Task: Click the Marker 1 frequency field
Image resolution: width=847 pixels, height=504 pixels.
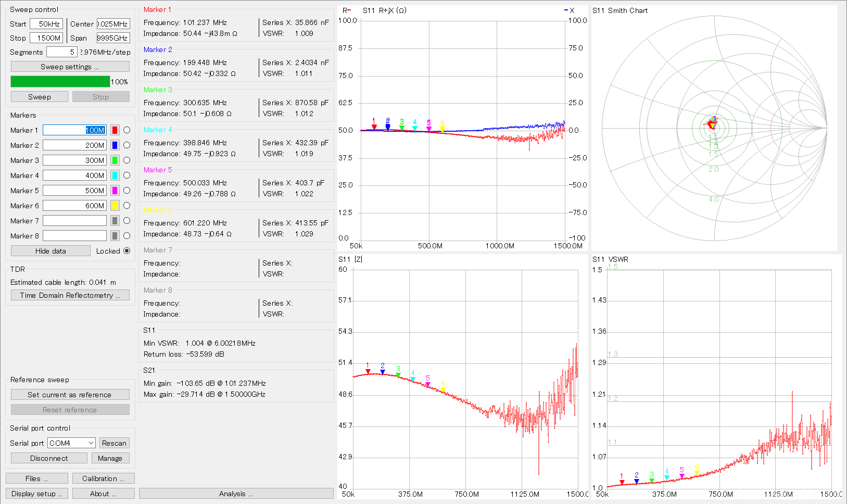Action: click(x=74, y=130)
